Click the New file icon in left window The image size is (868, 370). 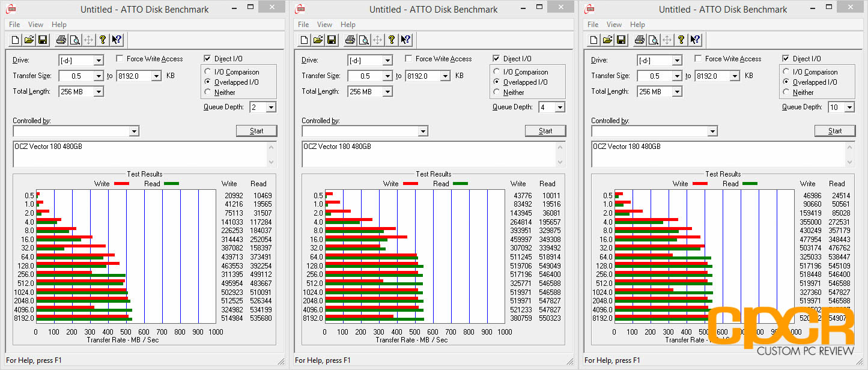16,40
